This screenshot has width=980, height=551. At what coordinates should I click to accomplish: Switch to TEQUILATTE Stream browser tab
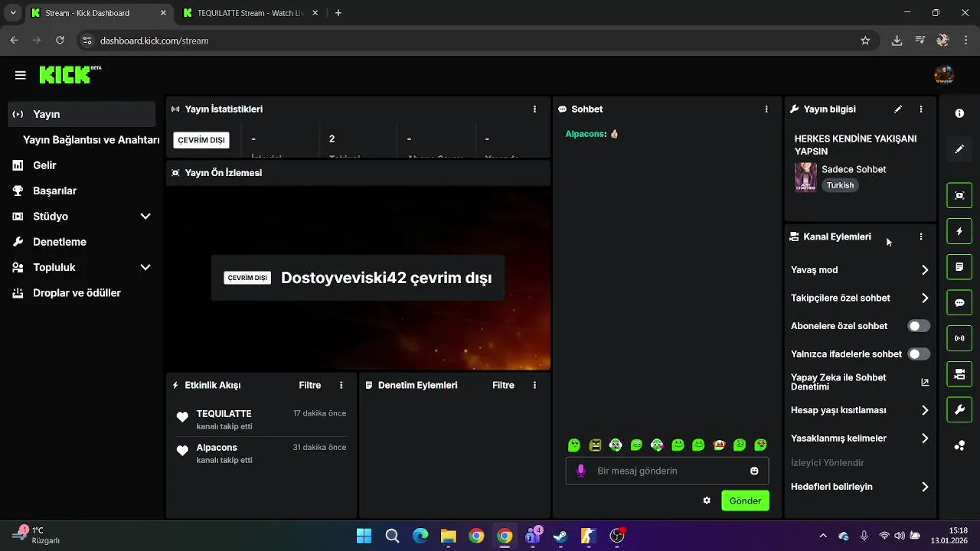point(250,13)
